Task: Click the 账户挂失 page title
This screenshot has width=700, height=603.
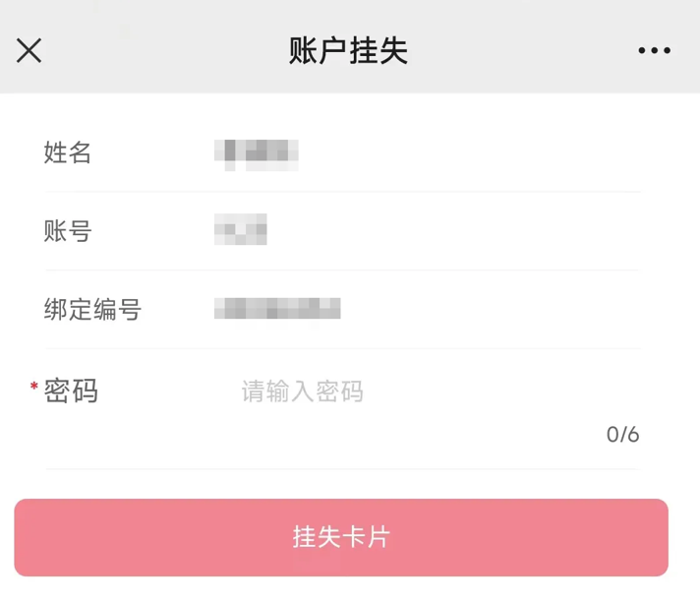Action: (x=348, y=50)
